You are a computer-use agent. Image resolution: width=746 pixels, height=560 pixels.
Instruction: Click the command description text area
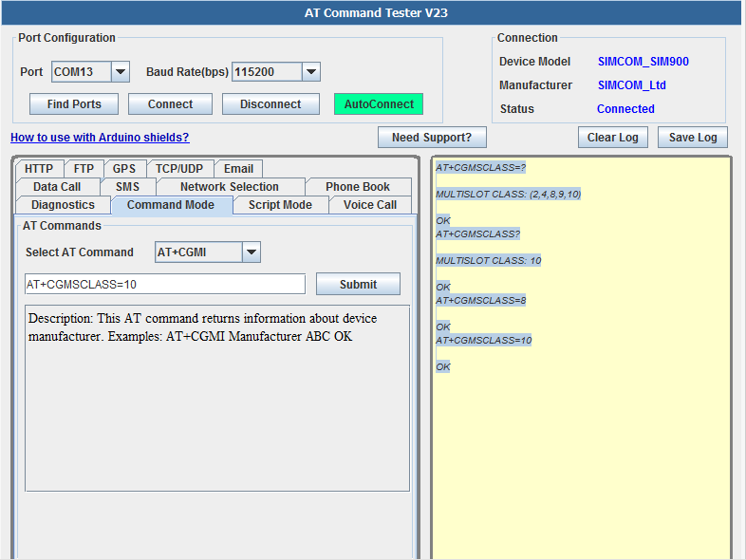pyautogui.click(x=217, y=399)
